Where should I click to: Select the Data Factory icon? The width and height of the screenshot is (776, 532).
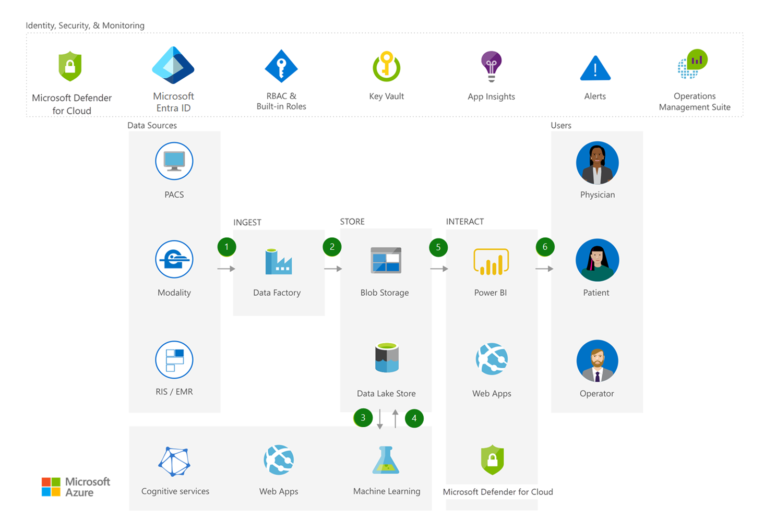[x=278, y=261]
